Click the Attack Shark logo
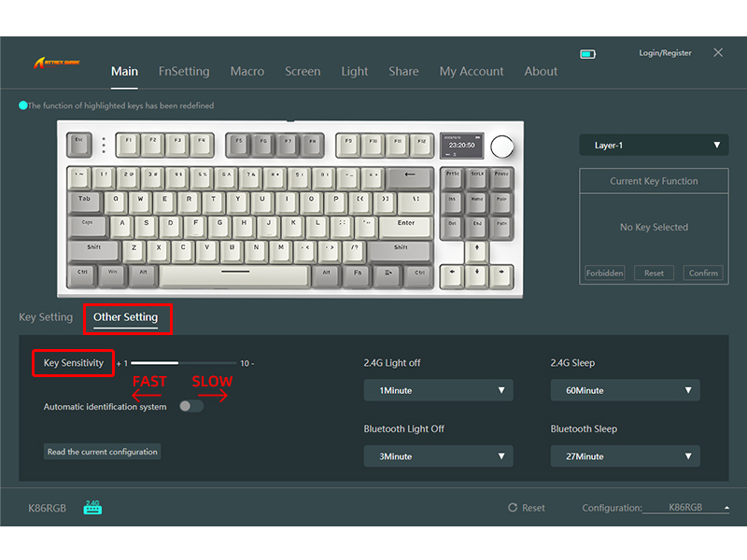747x560 pixels. coord(57,63)
